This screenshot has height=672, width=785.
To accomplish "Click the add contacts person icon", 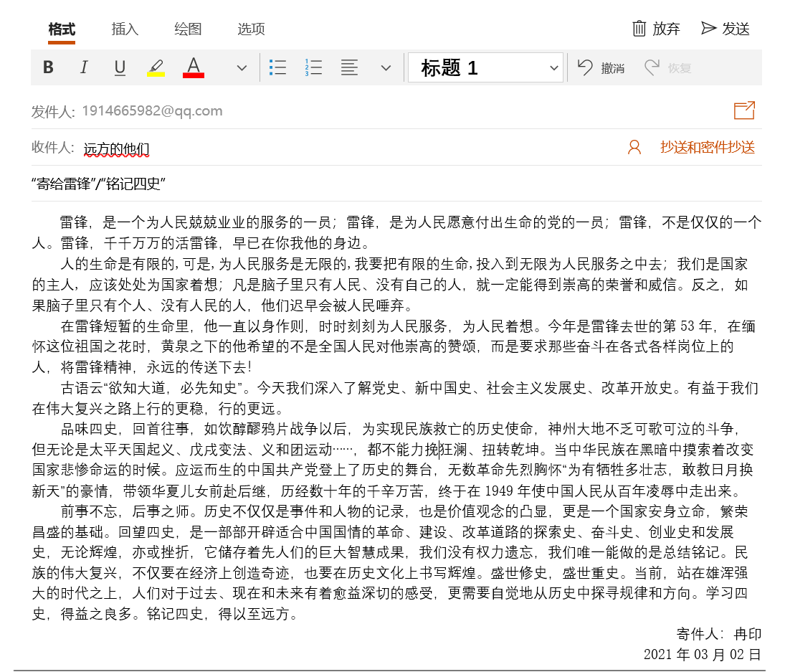I will click(x=634, y=148).
